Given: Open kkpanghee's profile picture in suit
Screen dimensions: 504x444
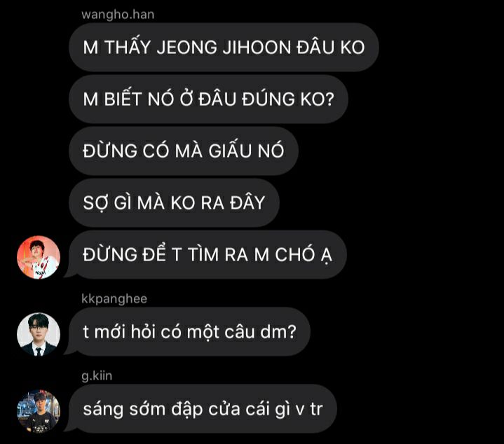Looking at the screenshot, I should click(39, 335).
